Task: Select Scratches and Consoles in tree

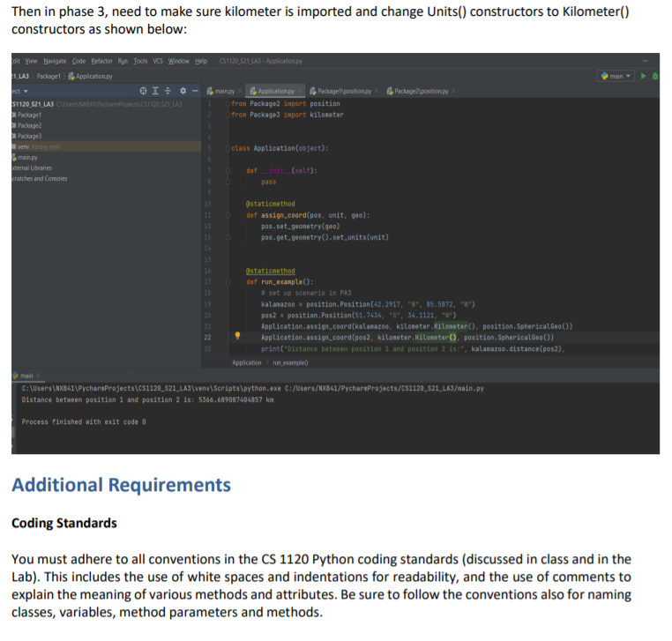Action: [40, 179]
